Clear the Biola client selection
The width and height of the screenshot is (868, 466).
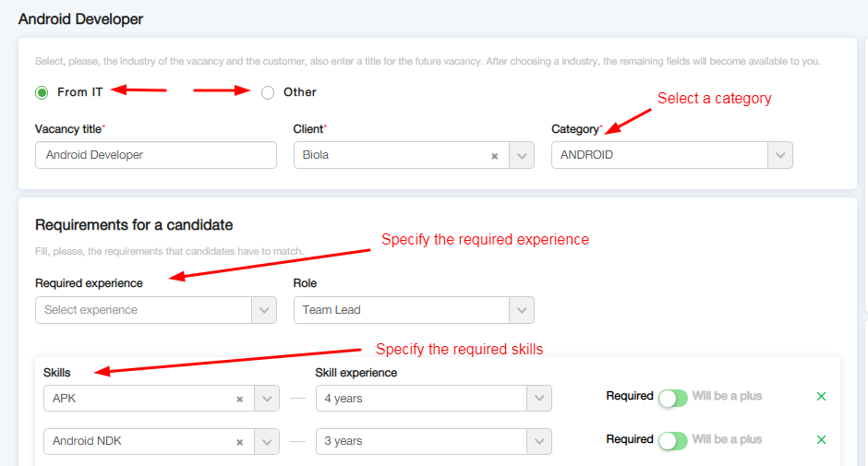[x=494, y=156]
